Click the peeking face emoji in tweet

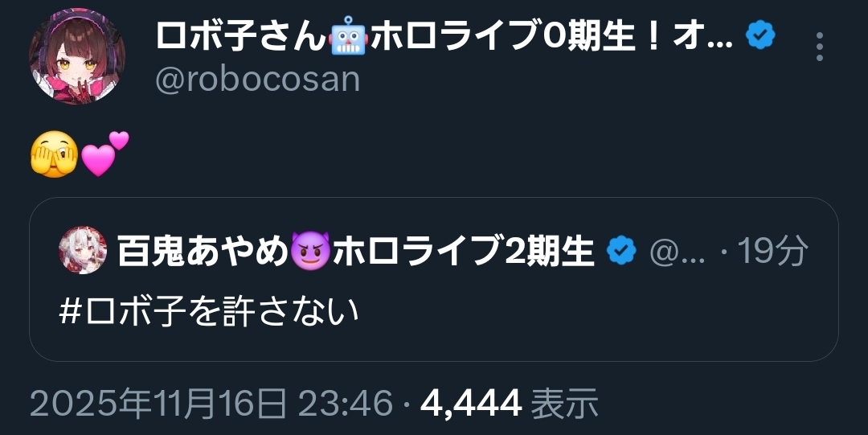54,154
